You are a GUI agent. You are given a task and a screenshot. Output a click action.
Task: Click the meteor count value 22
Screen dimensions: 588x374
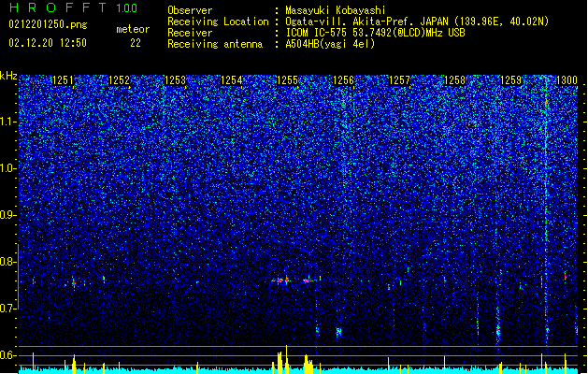click(136, 43)
